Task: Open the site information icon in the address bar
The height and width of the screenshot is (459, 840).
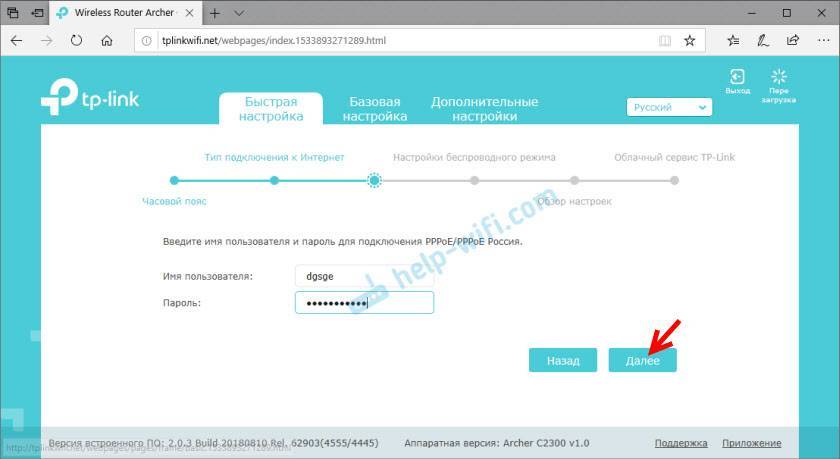Action: (146, 41)
